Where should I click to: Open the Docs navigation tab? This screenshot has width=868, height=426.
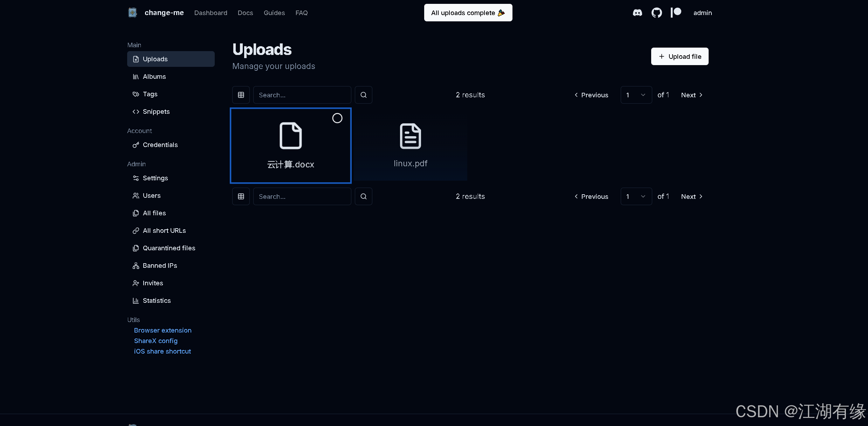[x=245, y=13]
